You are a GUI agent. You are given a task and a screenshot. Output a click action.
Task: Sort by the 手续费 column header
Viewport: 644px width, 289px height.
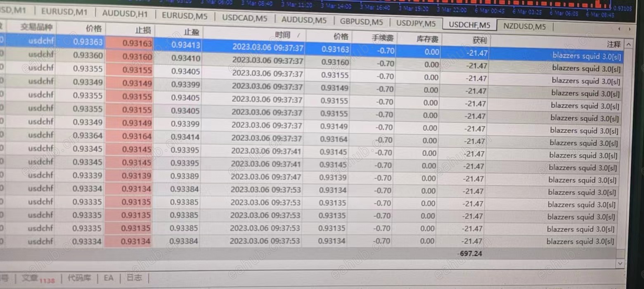pos(382,38)
